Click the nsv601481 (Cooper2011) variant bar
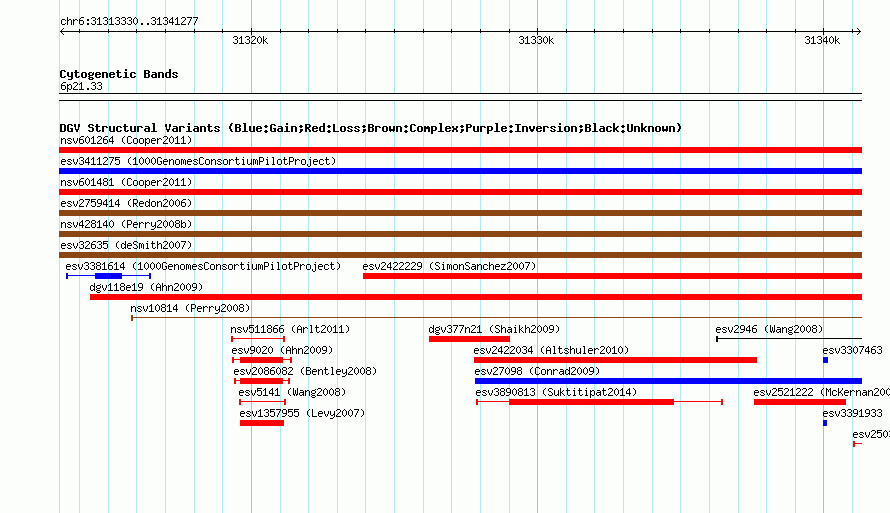 (460, 192)
